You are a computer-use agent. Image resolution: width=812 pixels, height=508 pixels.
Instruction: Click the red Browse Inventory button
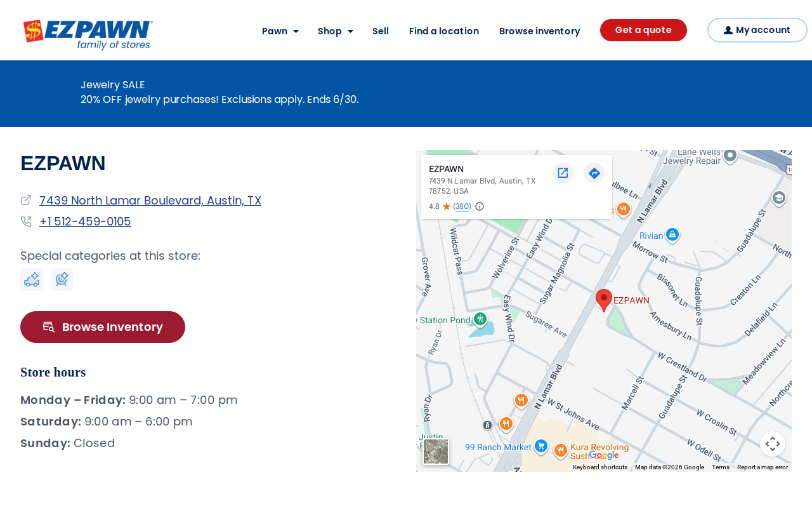(103, 327)
